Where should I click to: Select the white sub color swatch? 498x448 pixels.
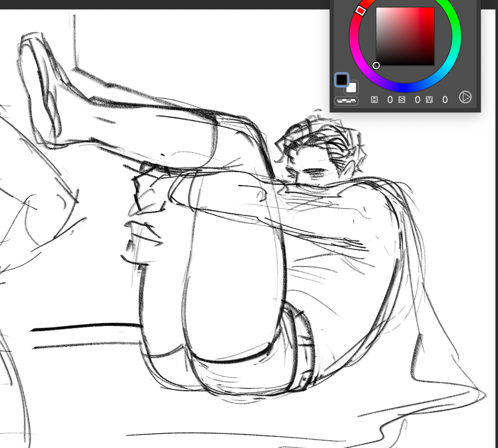(352, 89)
